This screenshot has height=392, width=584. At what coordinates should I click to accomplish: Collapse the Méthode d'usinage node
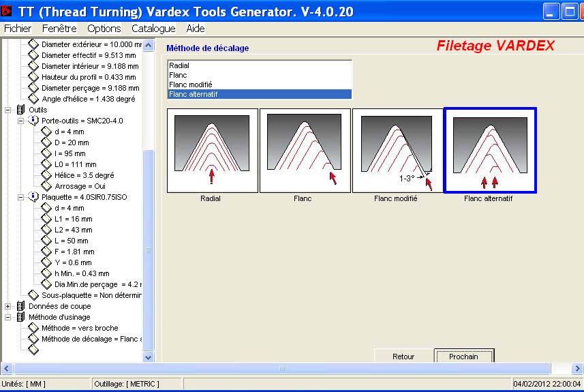[x=7, y=317]
